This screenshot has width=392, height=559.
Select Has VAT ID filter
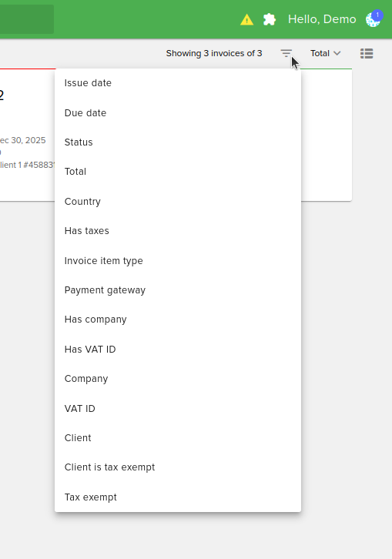pos(178,349)
